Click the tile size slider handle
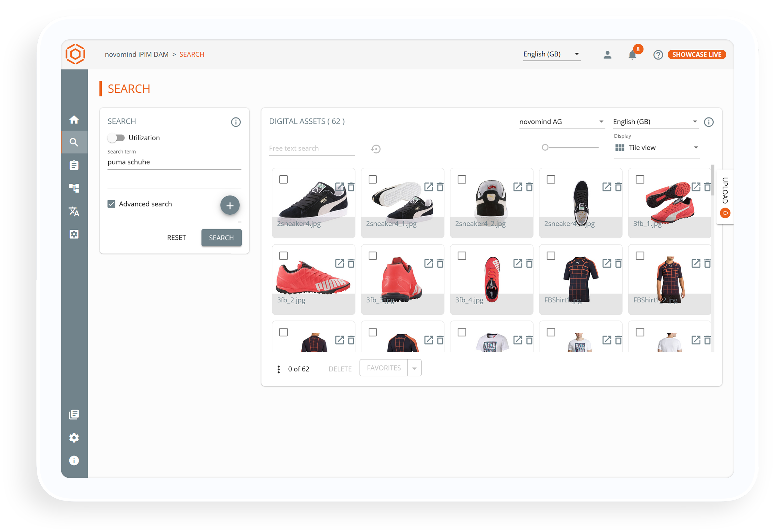783x532 pixels. click(x=545, y=148)
